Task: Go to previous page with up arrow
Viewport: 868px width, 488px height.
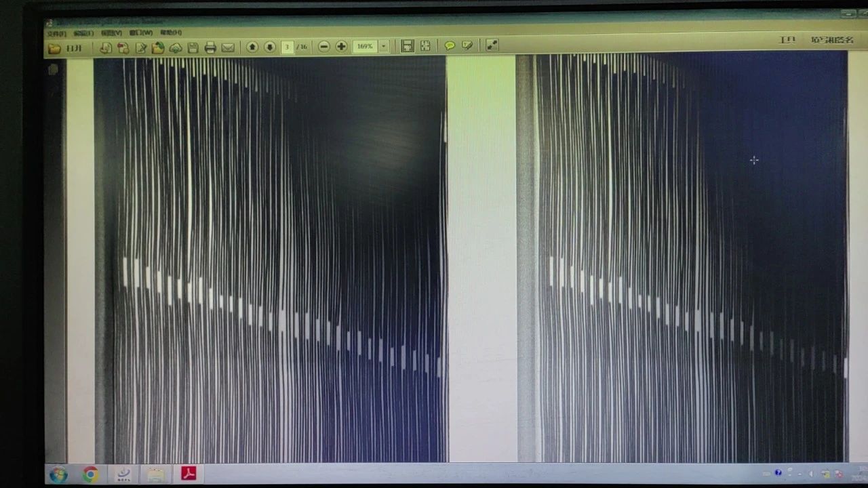Action: [x=252, y=47]
